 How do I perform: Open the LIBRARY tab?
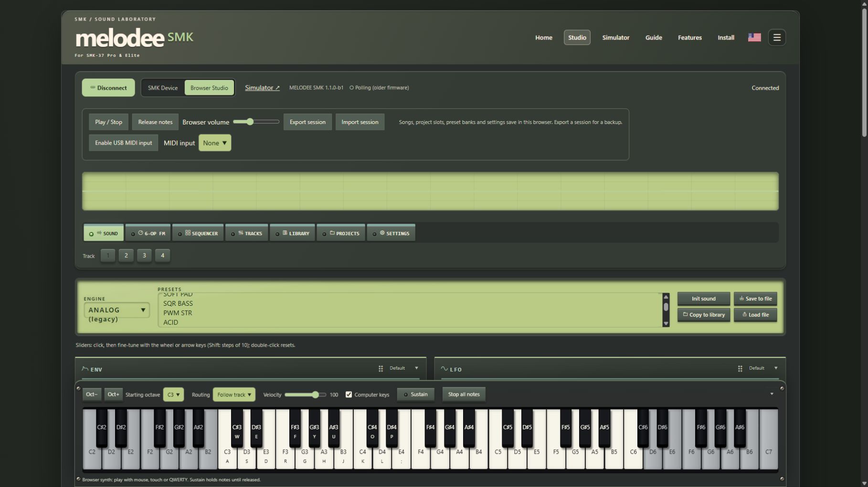tap(292, 233)
